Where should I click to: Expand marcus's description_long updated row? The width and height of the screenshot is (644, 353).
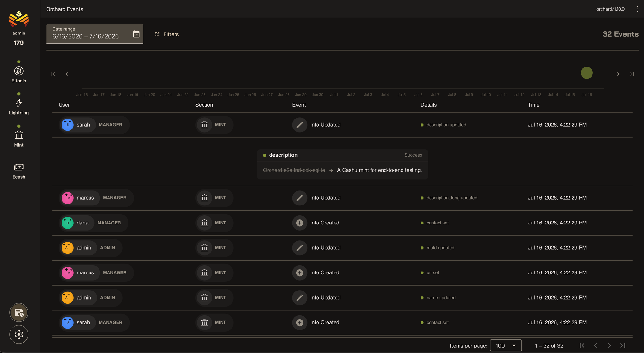(x=342, y=198)
